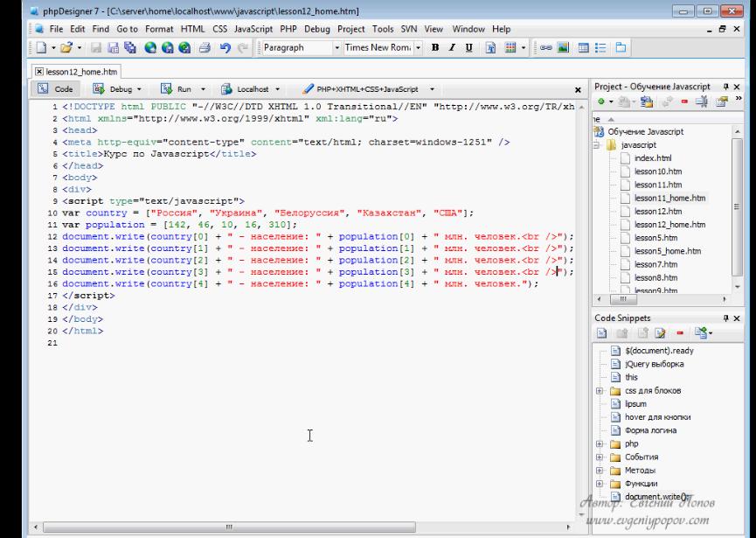756x538 pixels.
Task: Click the New file icon
Action: click(x=41, y=47)
